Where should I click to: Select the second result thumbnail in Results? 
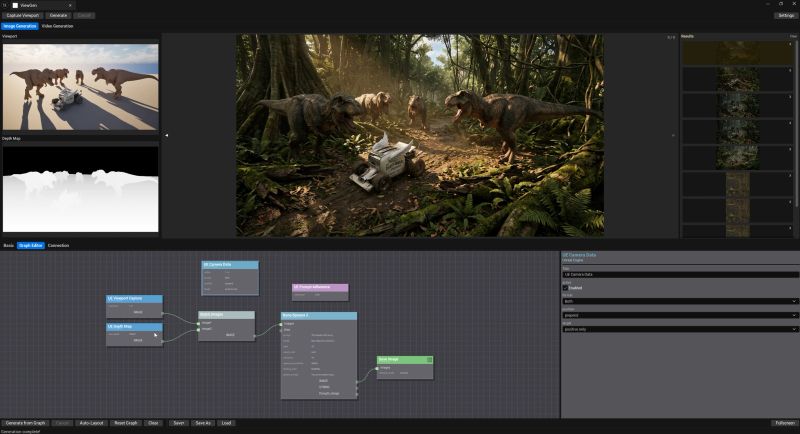click(x=737, y=79)
